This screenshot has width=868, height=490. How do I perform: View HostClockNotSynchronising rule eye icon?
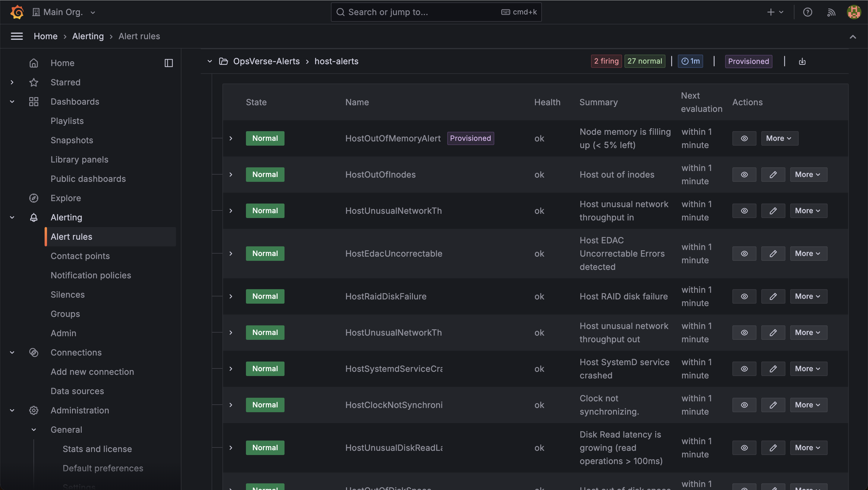(x=744, y=405)
